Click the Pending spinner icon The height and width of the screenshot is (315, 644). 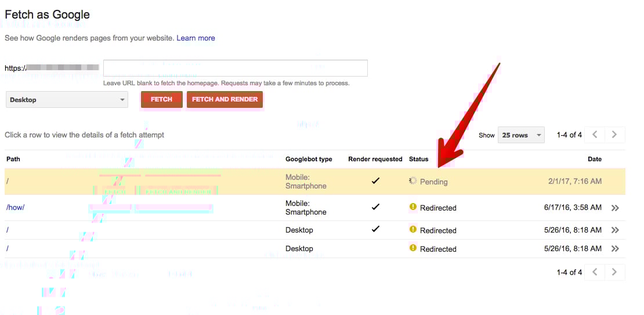point(413,180)
